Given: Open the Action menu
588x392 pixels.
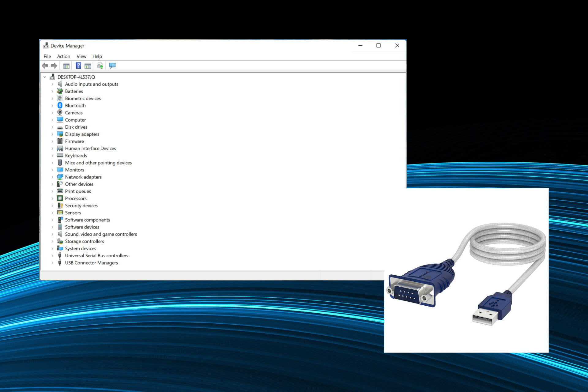Looking at the screenshot, I should pyautogui.click(x=64, y=56).
